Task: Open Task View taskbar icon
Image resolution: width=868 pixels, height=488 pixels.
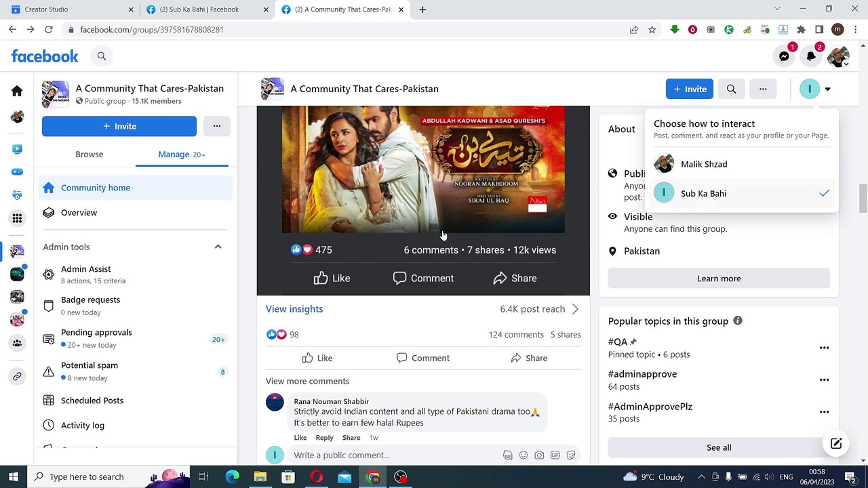Action: coord(203,476)
